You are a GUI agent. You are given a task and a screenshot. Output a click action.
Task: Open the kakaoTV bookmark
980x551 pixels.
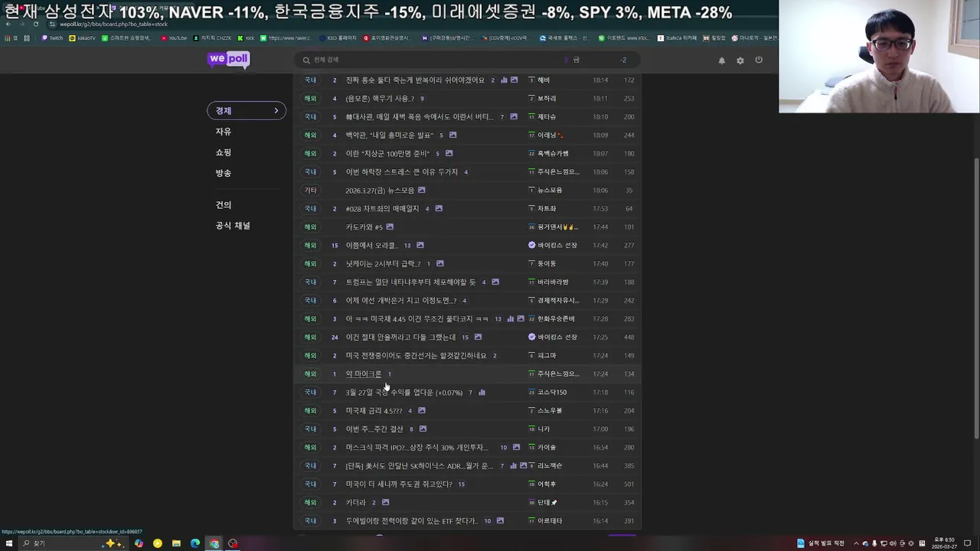pyautogui.click(x=83, y=37)
